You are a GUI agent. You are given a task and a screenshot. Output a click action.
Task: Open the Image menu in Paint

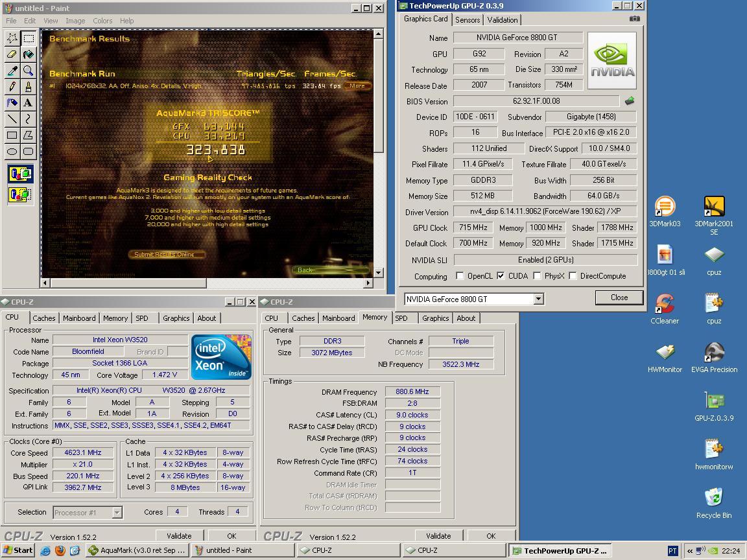75,21
